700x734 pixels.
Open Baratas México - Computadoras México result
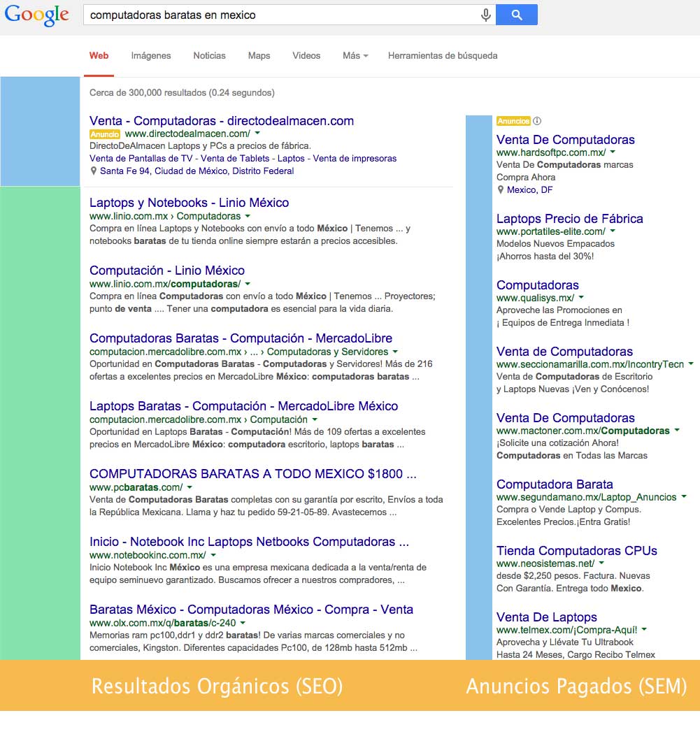click(252, 610)
